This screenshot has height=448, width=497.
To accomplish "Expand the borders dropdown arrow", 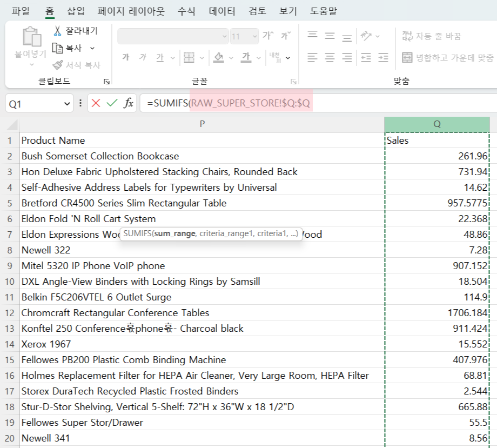I will (202, 58).
